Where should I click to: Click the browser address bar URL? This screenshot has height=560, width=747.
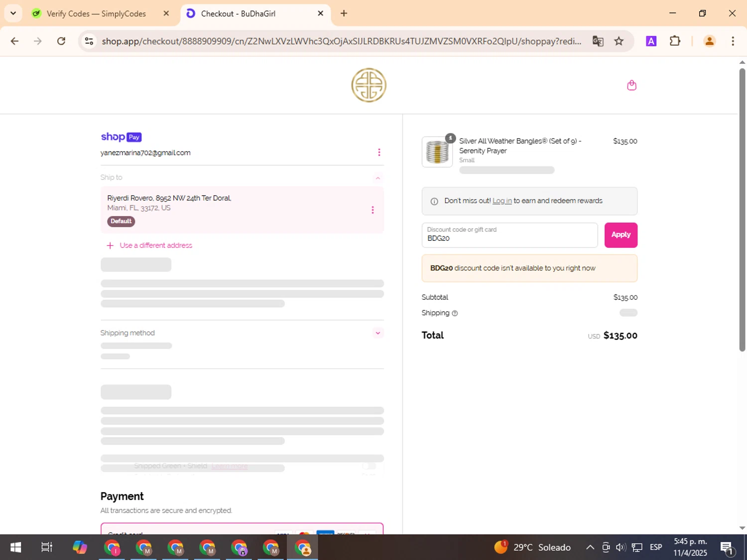tap(341, 41)
